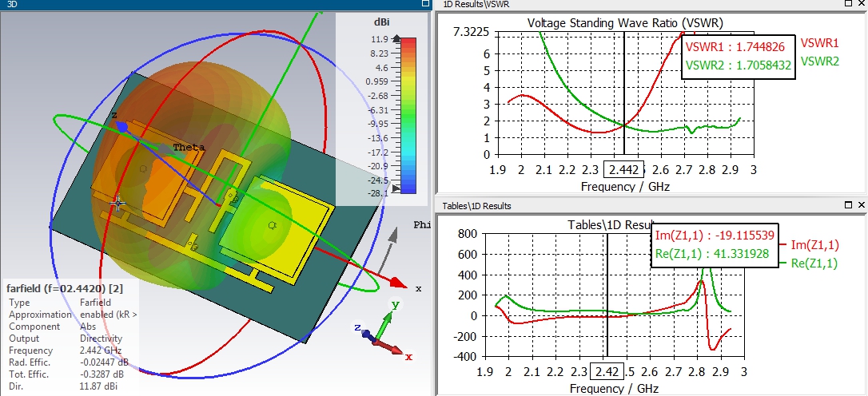The height and width of the screenshot is (396, 868).
Task: Maximize the Tables 1D Results window
Action: [849, 205]
